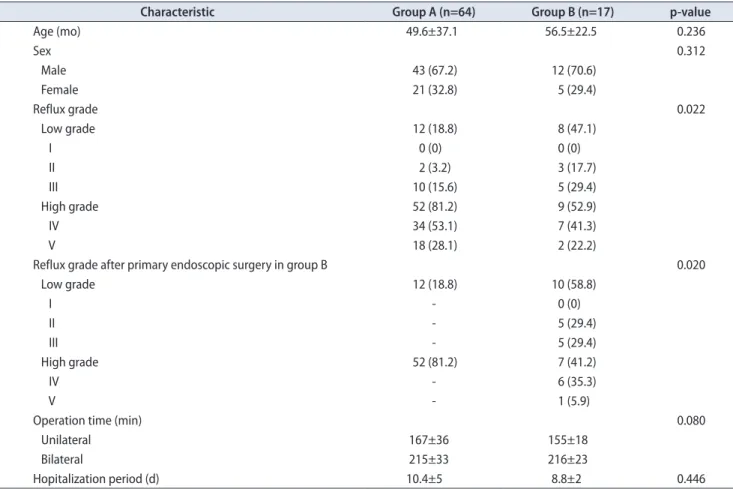The height and width of the screenshot is (489, 733).
Task: Click the cell '9 (52.9)'
Action: pos(576,207)
